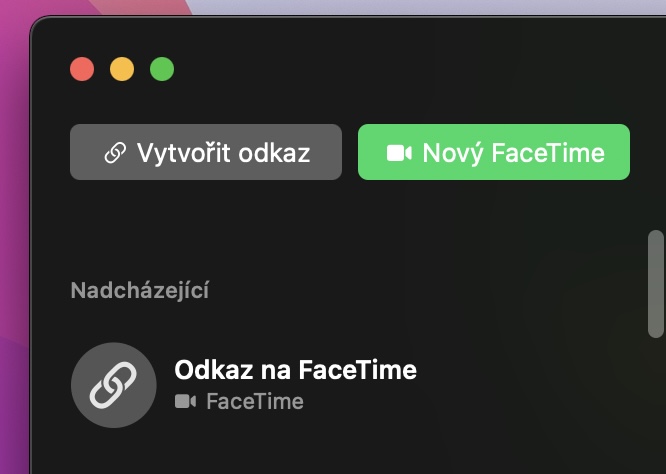The width and height of the screenshot is (666, 474).
Task: Click the "Nadcházející" section heading
Action: [139, 291]
